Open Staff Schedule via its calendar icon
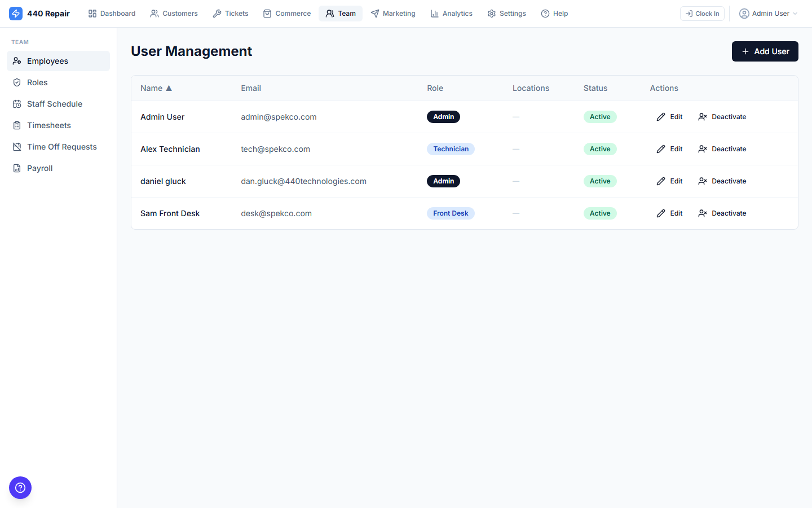The image size is (812, 508). 17,104
